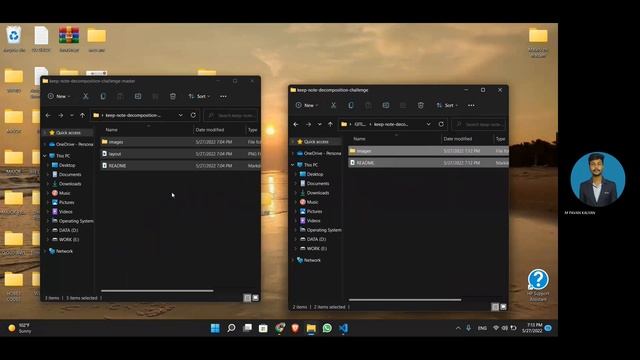Refresh button in challenge-master window
This screenshot has height=360, width=640.
[x=193, y=116]
